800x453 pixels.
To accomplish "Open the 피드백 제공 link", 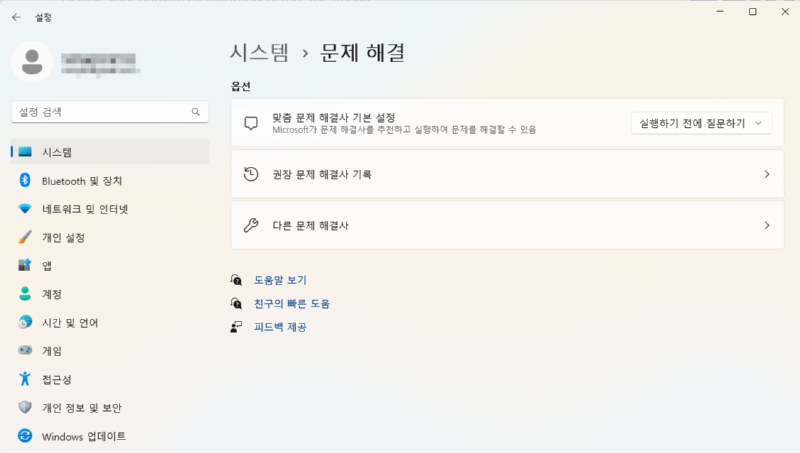I will (x=279, y=327).
